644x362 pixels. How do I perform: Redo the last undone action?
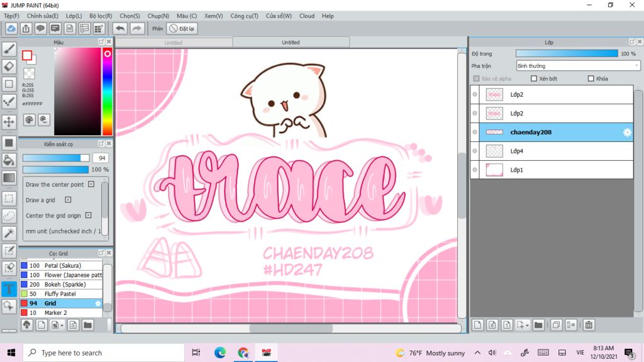coord(136,28)
